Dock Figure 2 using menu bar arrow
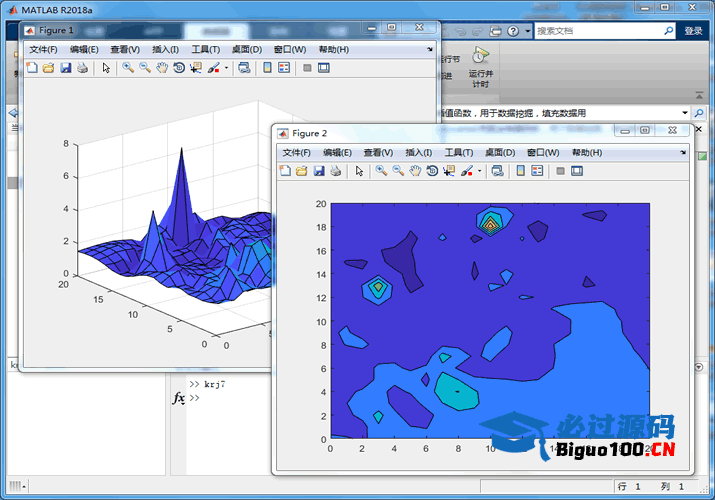The height and width of the screenshot is (500, 715). point(683,152)
